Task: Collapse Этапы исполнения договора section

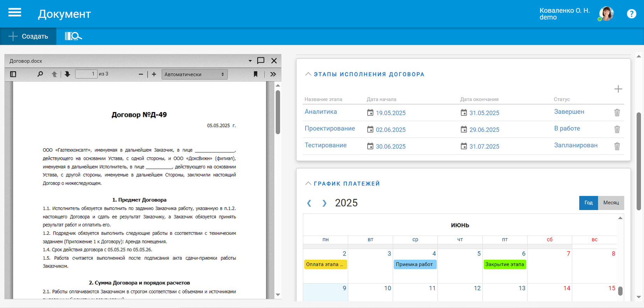Action: tap(308, 74)
